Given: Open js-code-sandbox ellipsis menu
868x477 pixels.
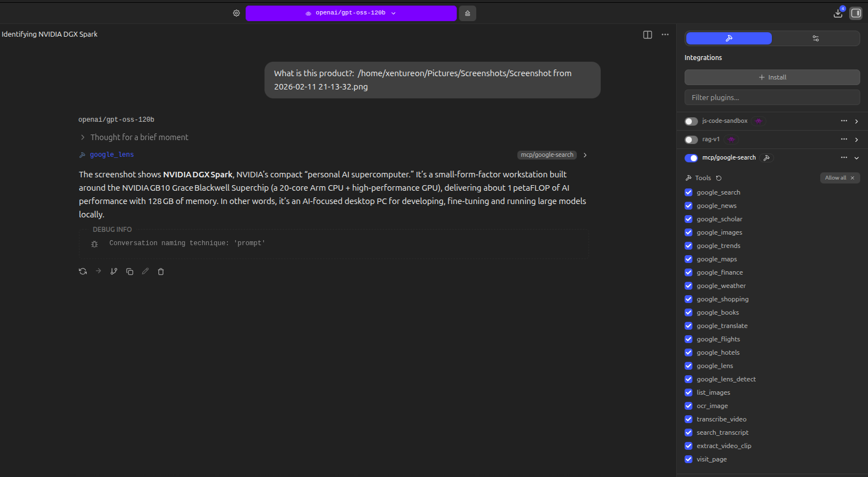Looking at the screenshot, I should [x=844, y=121].
